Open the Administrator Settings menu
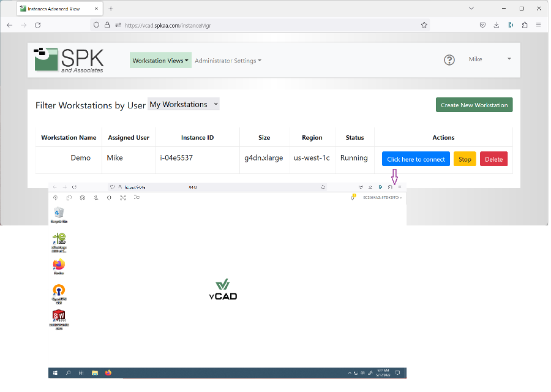This screenshot has height=392, width=551. tap(228, 61)
